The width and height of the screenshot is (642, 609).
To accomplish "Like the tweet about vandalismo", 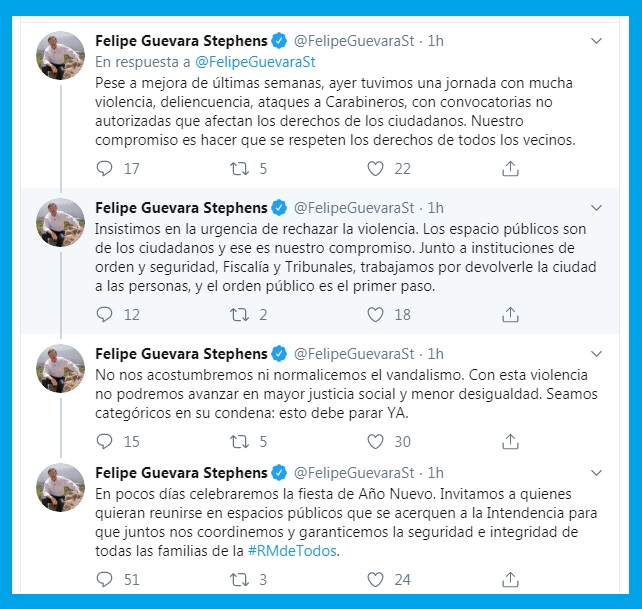I will coord(376,441).
